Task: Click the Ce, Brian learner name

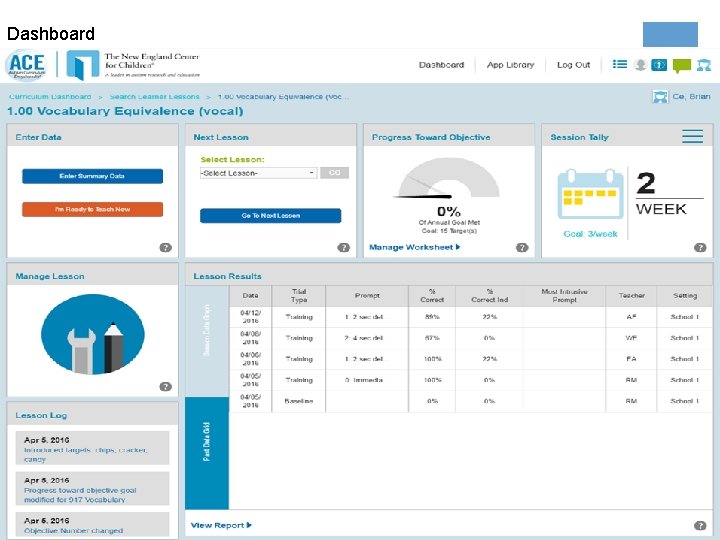Action: pyautogui.click(x=691, y=96)
